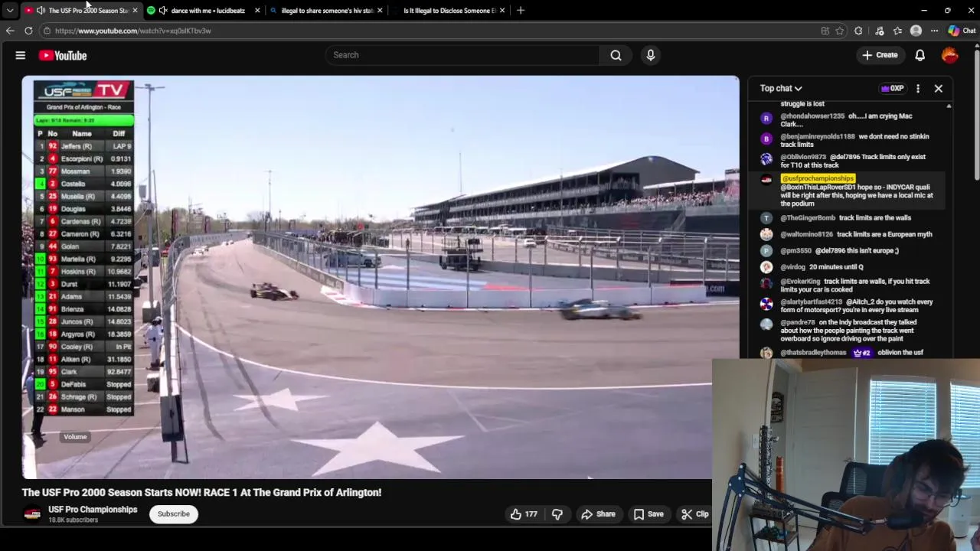980x551 pixels.
Task: Open the browser profile icon
Action: click(916, 31)
